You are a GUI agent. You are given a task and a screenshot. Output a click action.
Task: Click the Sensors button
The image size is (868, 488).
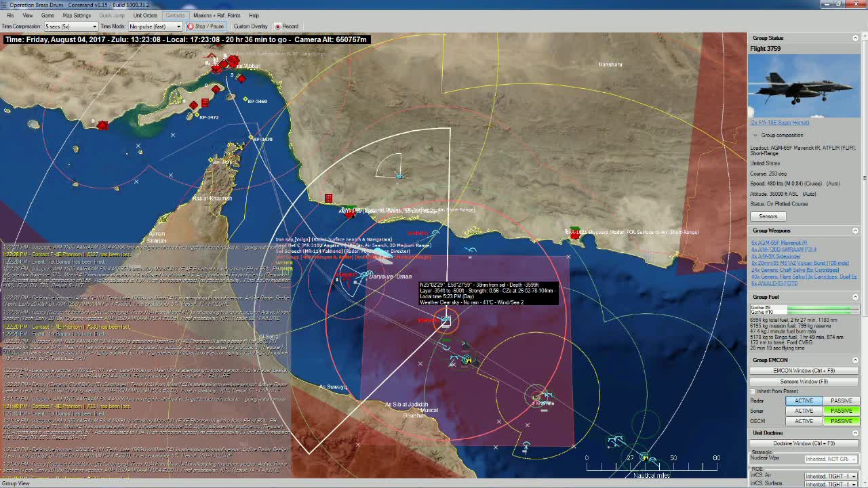click(768, 216)
